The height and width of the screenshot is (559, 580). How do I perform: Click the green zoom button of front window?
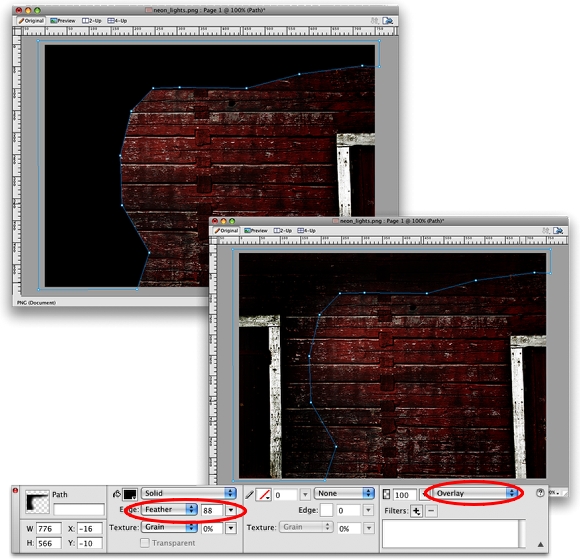tap(232, 221)
